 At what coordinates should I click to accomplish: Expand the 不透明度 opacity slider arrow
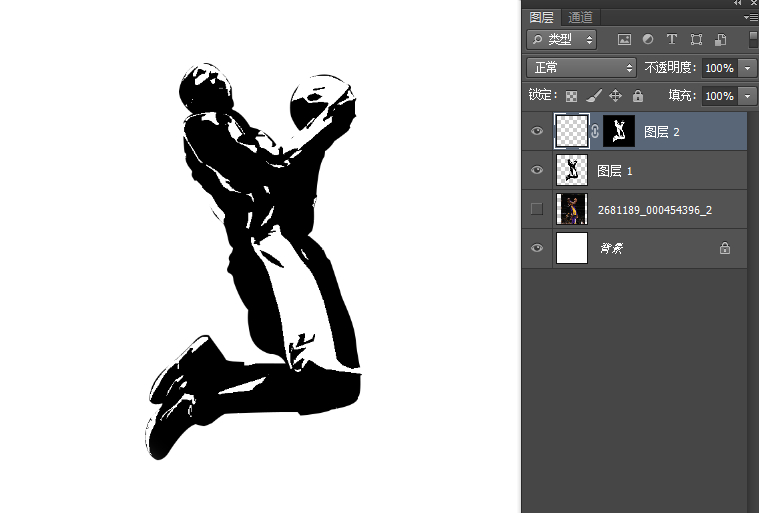coord(747,68)
